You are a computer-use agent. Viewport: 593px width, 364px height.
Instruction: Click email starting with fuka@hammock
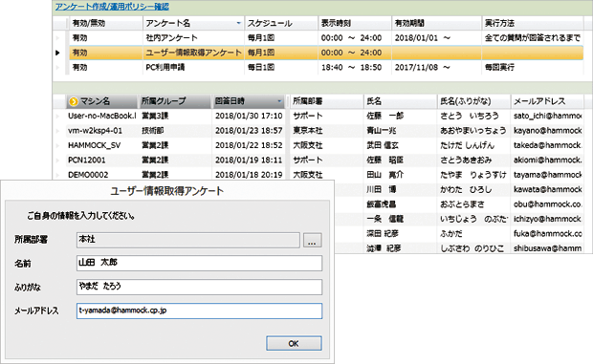[548, 234]
